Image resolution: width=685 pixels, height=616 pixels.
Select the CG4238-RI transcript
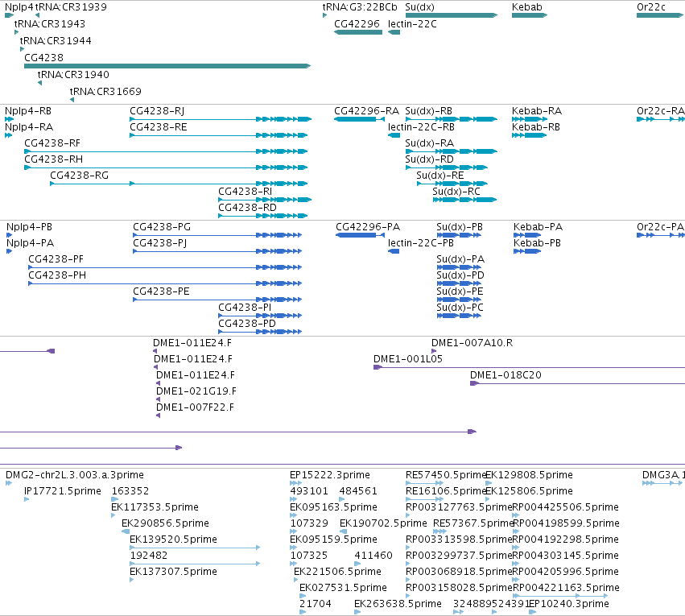pyautogui.click(x=265, y=200)
